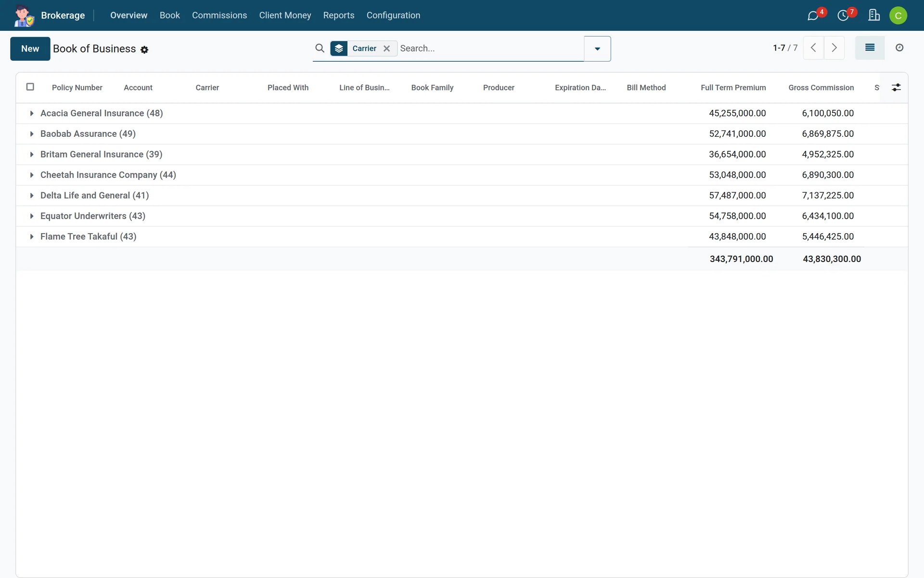Sort by Gross Commission column
The width and height of the screenshot is (924, 578).
coord(821,88)
